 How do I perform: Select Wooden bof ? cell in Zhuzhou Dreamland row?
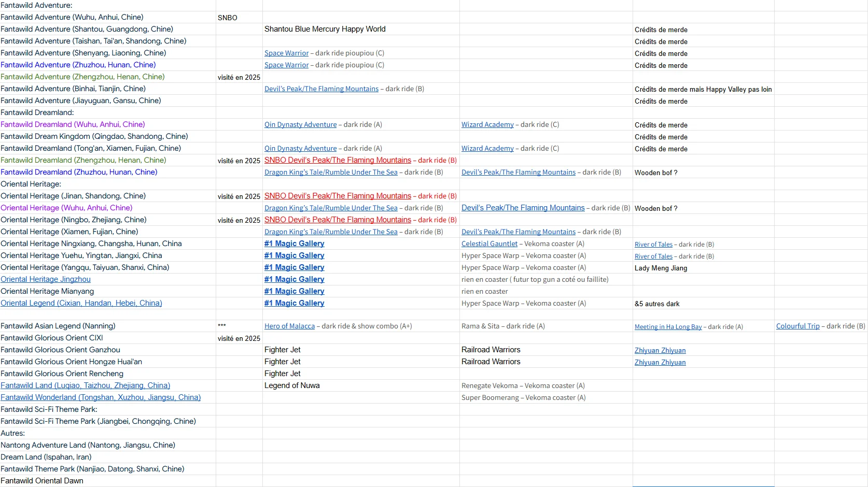703,172
